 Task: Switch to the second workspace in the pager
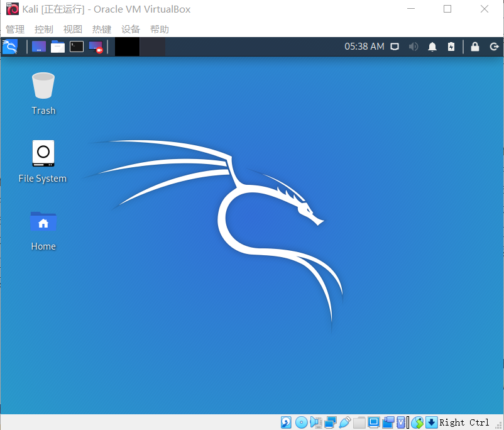coord(151,46)
